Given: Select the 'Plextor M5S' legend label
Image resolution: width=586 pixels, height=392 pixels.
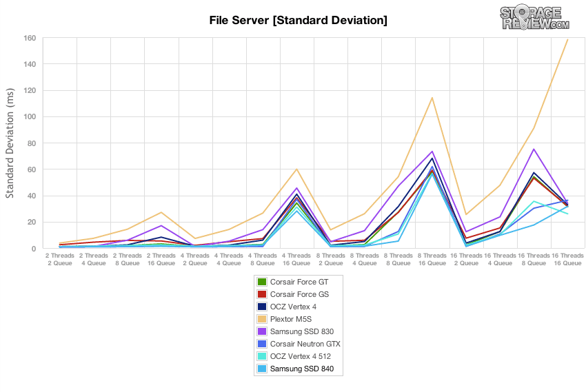Looking at the screenshot, I should (291, 319).
